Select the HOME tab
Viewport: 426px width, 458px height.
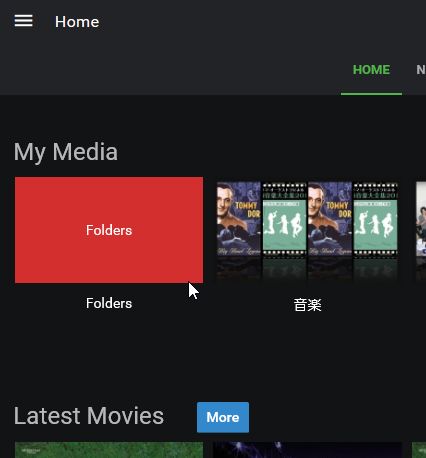(371, 70)
